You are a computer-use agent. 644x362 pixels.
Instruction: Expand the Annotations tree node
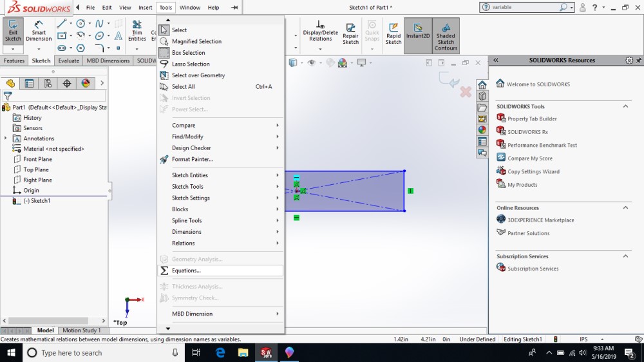[5, 138]
